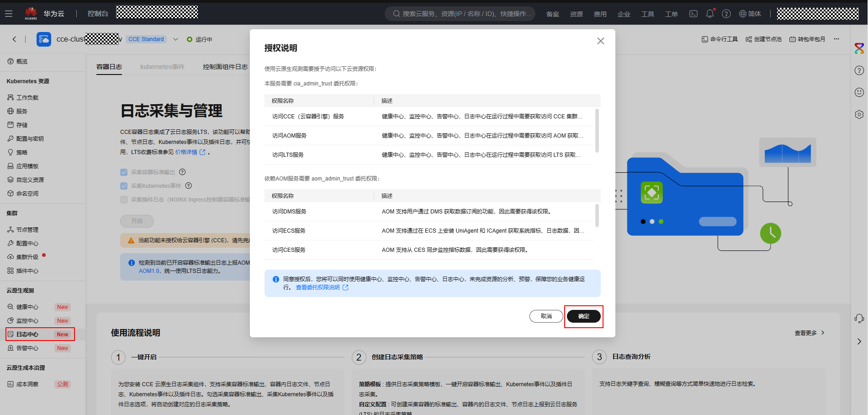Toggle 采集容器标准输出 checkbox
The image size is (868, 415).
coord(124,172)
